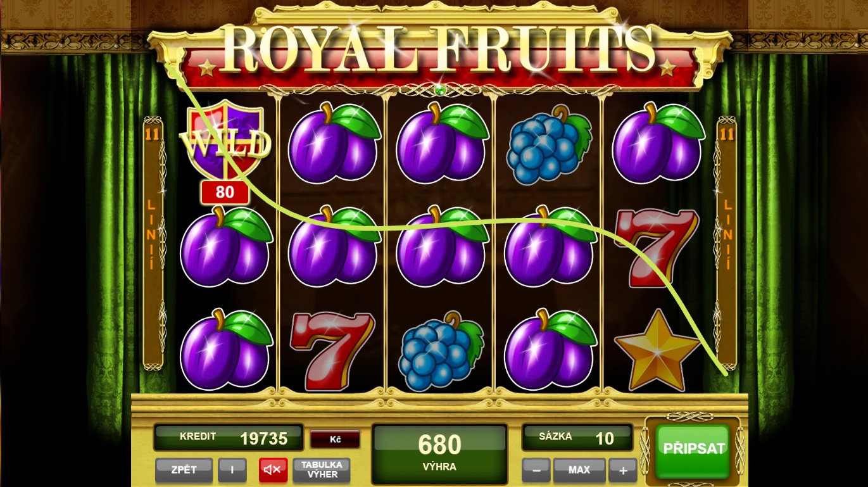Go back with the ZPĚT button
The image size is (868, 487).
[184, 470]
